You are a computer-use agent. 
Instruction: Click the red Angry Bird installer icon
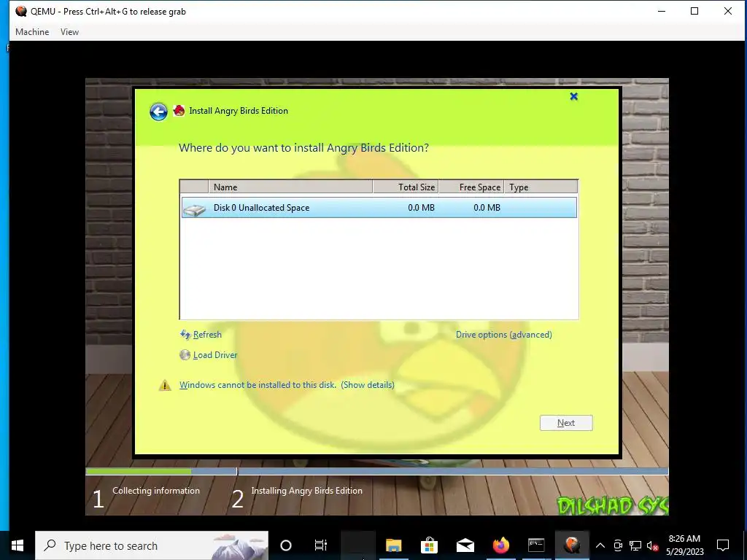pyautogui.click(x=179, y=111)
